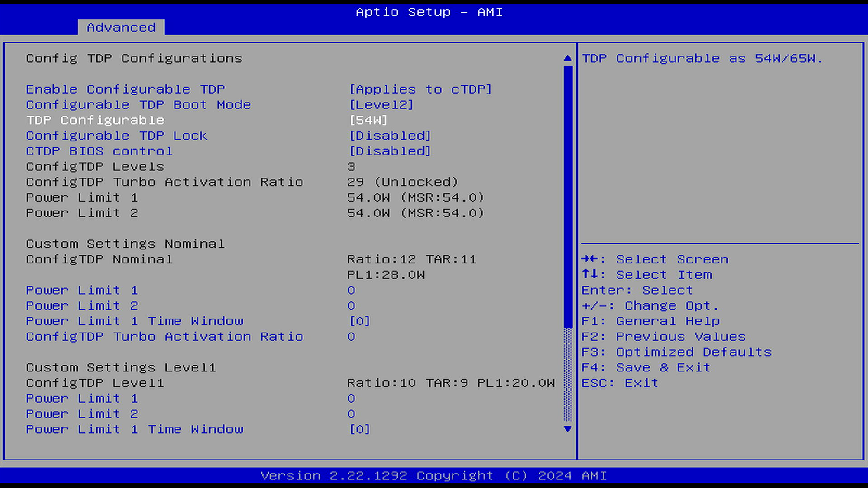Click the F4: Save & Exit hint
Image resolution: width=868 pixels, height=488 pixels.
(x=645, y=367)
